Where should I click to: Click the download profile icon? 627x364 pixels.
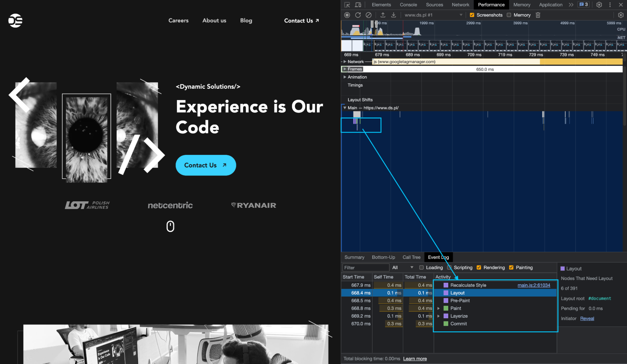(x=393, y=15)
